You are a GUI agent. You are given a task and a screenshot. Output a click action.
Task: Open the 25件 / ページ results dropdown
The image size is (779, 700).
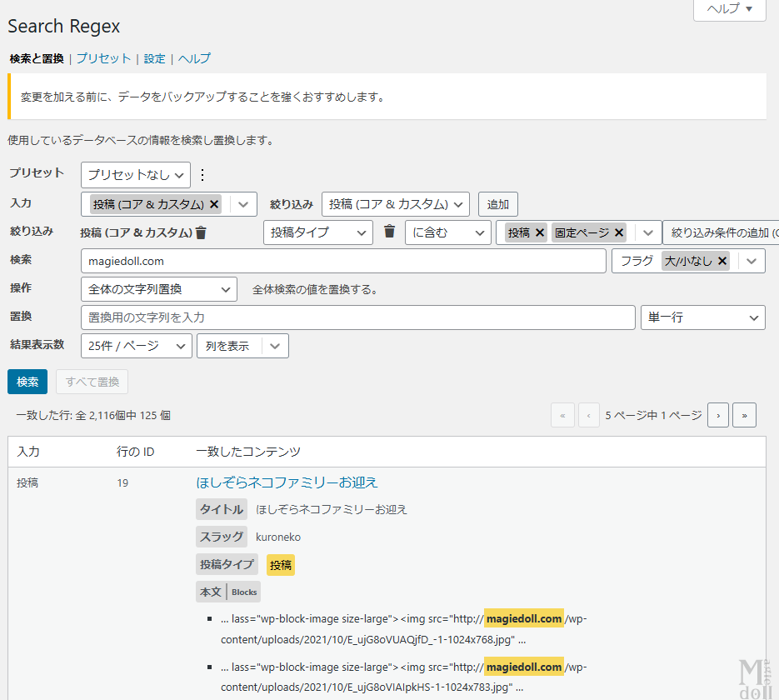point(136,345)
